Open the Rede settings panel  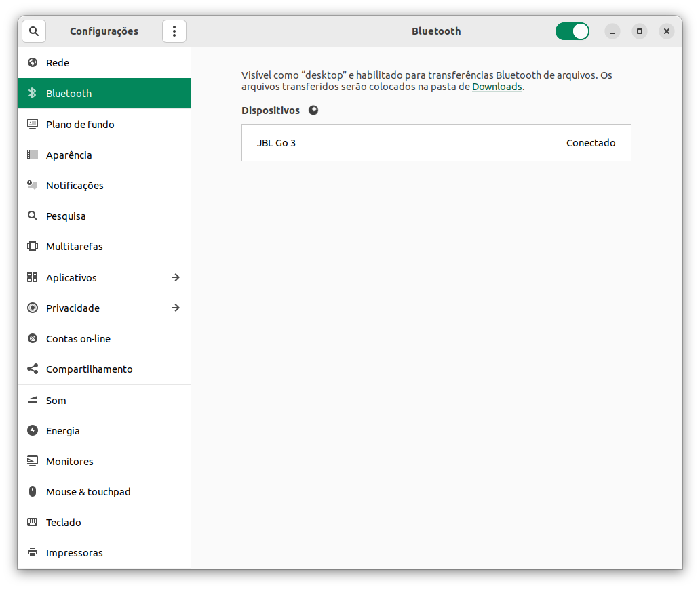pos(104,62)
